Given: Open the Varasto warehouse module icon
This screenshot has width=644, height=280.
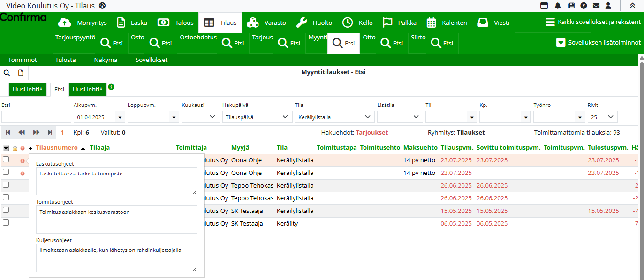Looking at the screenshot, I should click(253, 23).
